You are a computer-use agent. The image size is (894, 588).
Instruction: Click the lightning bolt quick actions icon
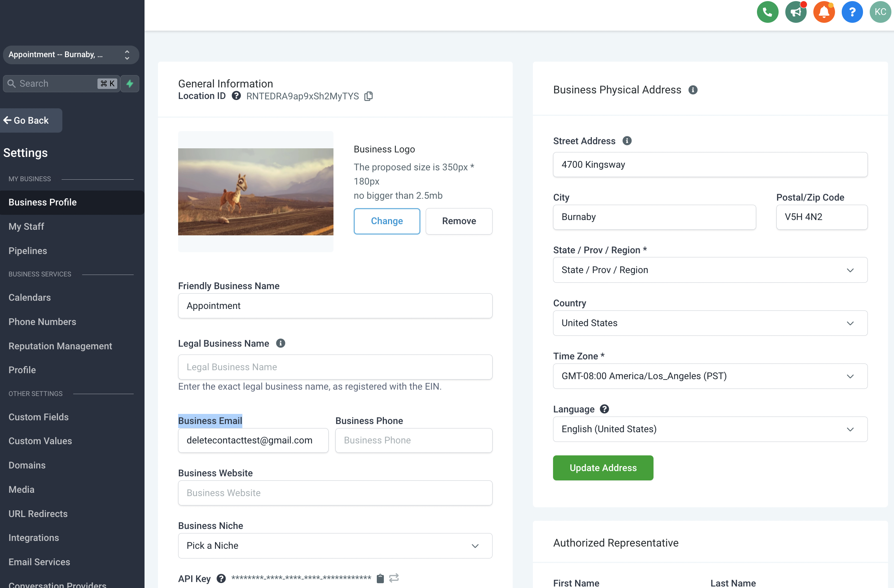[130, 83]
